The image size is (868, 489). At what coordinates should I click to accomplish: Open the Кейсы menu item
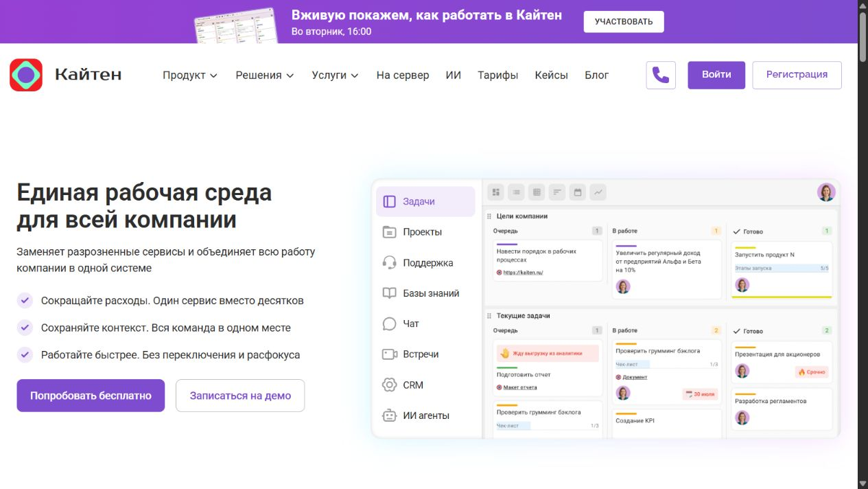click(552, 76)
